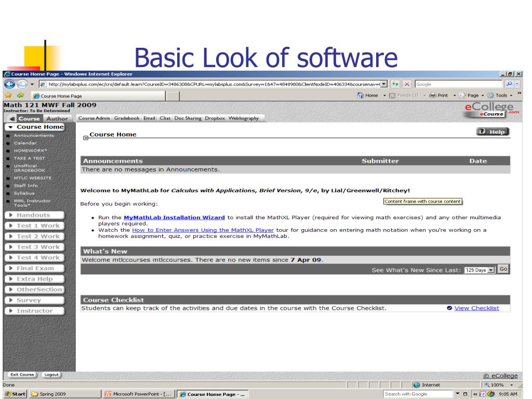Image resolution: width=532 pixels, height=399 pixels.
Task: Click the Feeds icon in toolbar
Action: (392, 96)
